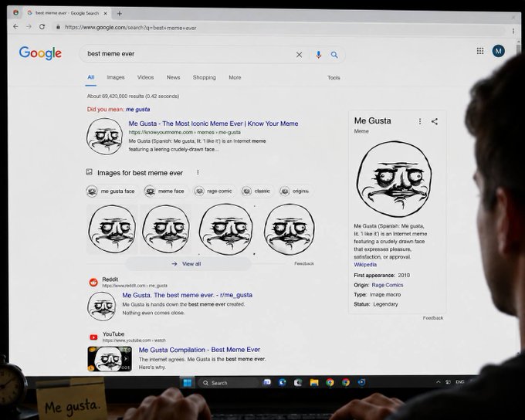The image size is (525, 420).
Task: Click the 'Me Gusta' knowledge panel title
Action: coord(372,120)
